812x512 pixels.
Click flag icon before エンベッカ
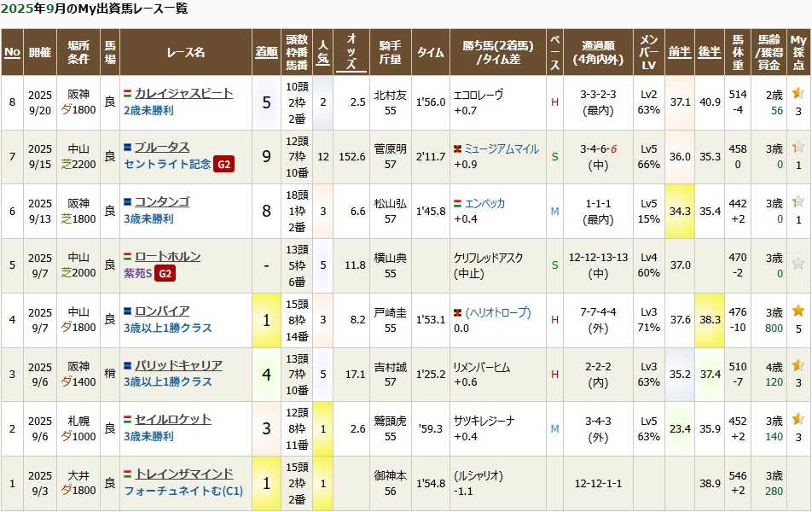click(457, 204)
